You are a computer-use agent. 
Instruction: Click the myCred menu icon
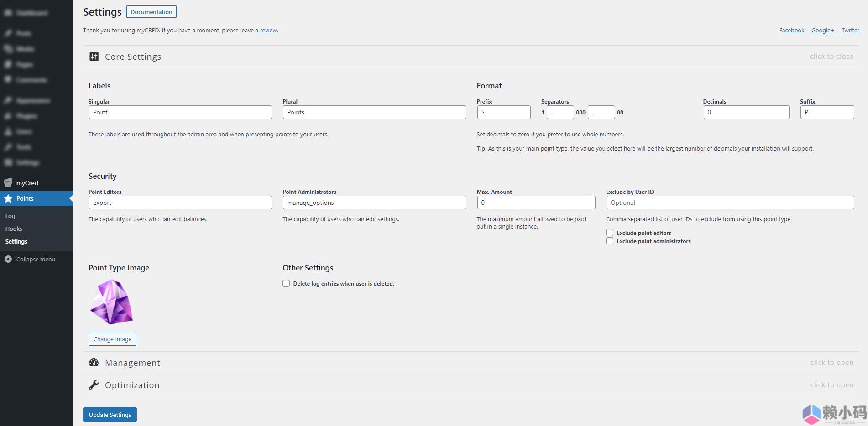pos(8,183)
